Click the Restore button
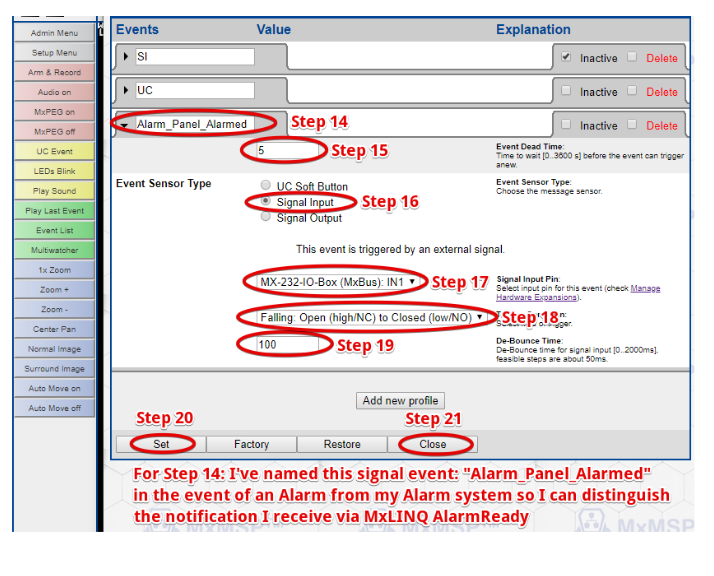 342,444
